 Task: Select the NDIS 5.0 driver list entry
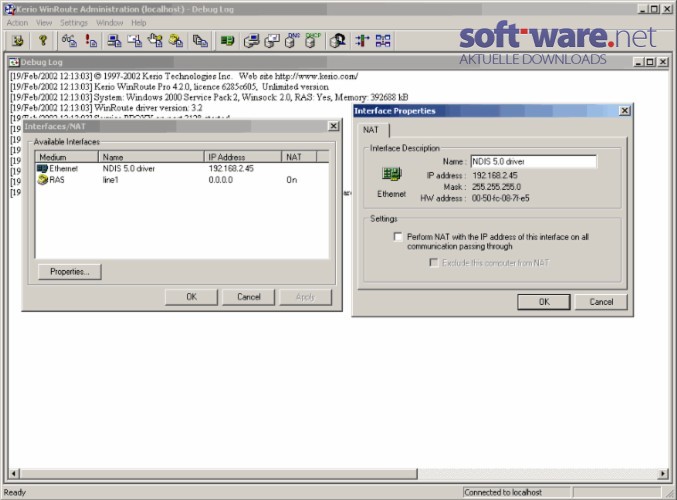tap(129, 168)
